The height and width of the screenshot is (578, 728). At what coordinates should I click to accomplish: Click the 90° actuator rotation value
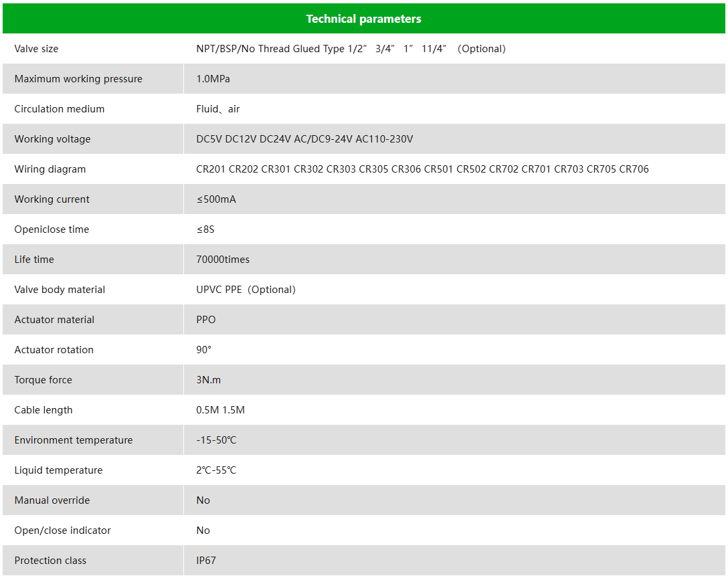204,350
